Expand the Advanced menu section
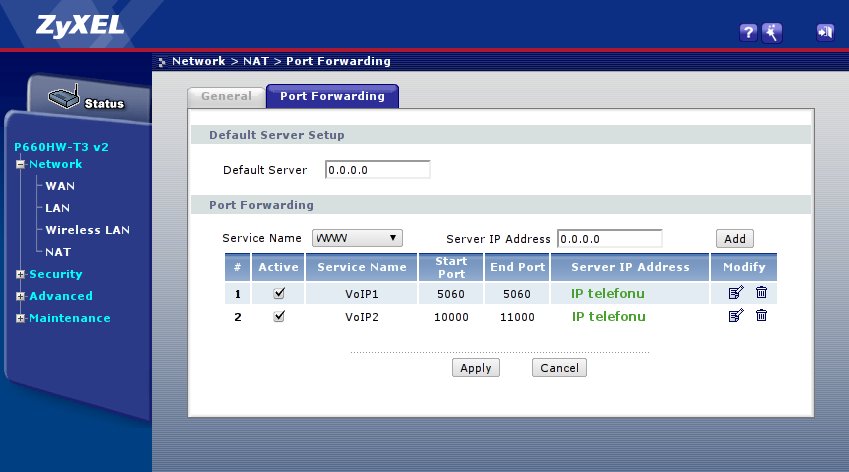 coord(60,296)
